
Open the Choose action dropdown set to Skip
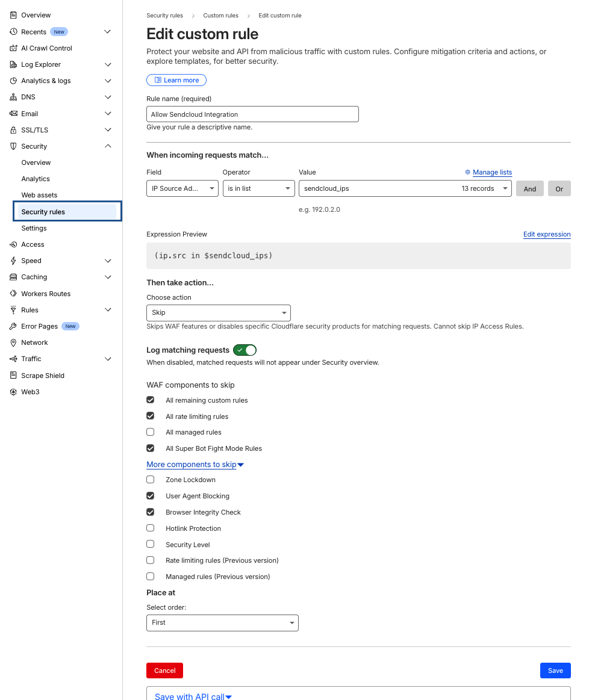tap(219, 313)
